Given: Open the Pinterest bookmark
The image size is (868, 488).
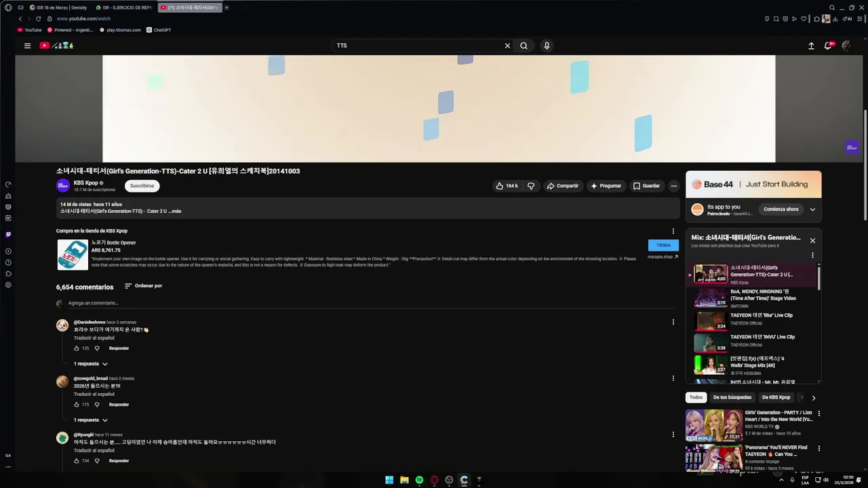Looking at the screenshot, I should 70,30.
